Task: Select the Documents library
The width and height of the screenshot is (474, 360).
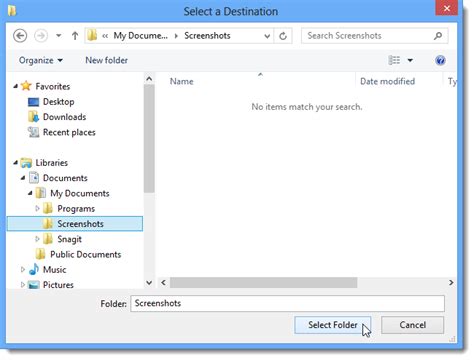Action: tap(65, 178)
